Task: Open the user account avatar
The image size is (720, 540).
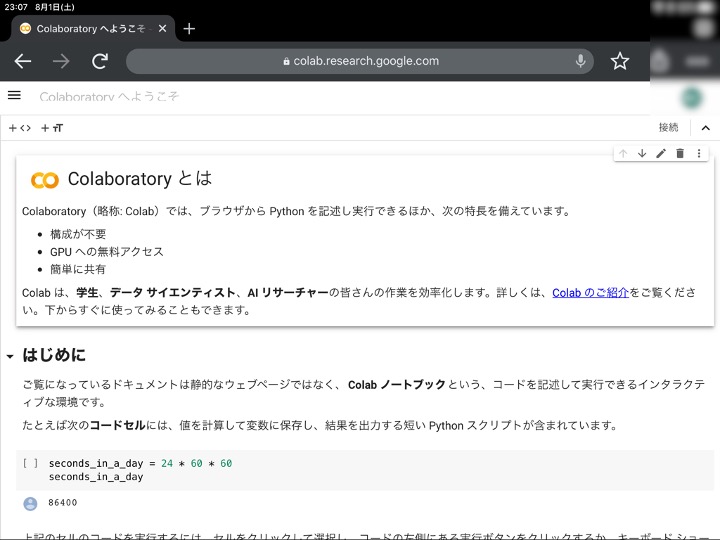Action: (x=692, y=97)
